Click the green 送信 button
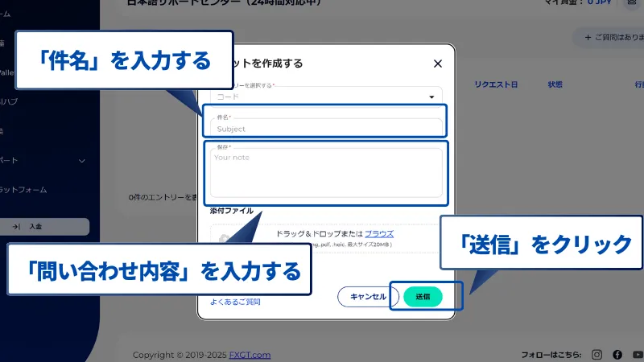Viewport: 644px width, 362px height. pyautogui.click(x=423, y=297)
